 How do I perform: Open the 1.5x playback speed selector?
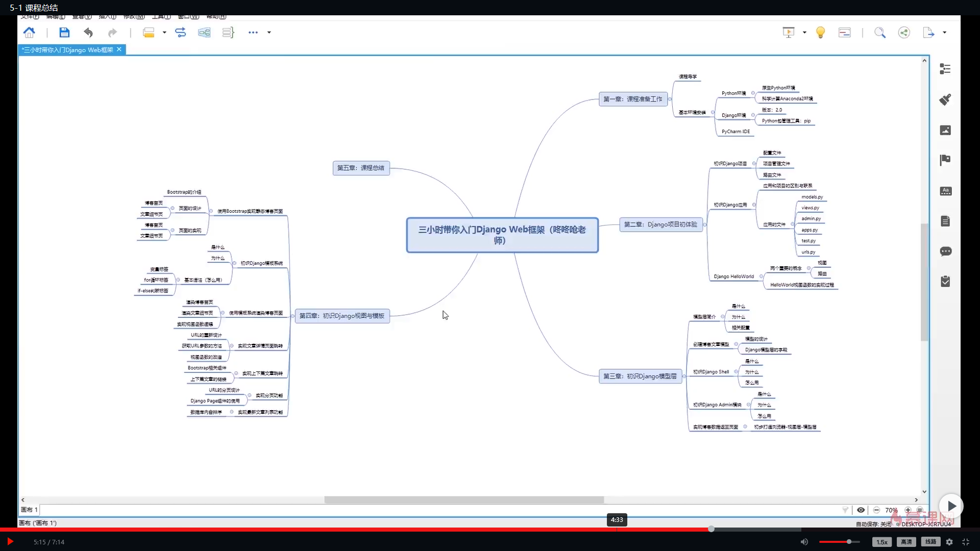click(882, 542)
